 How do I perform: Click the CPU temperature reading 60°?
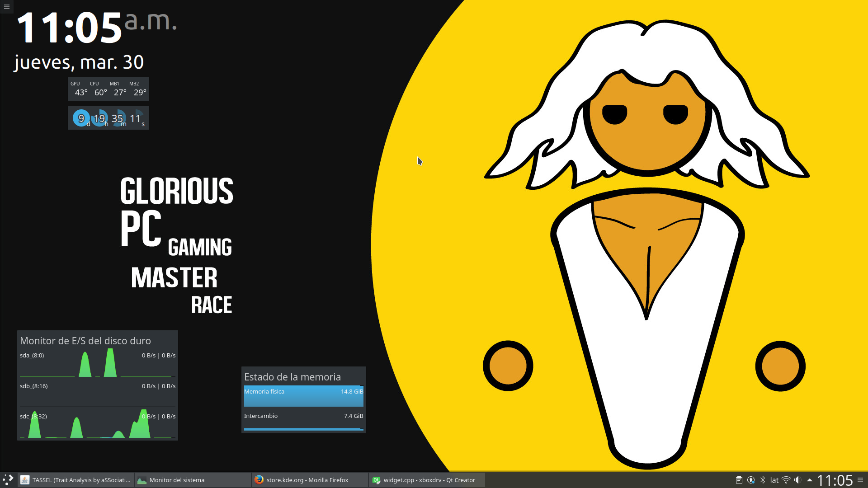[x=101, y=92]
